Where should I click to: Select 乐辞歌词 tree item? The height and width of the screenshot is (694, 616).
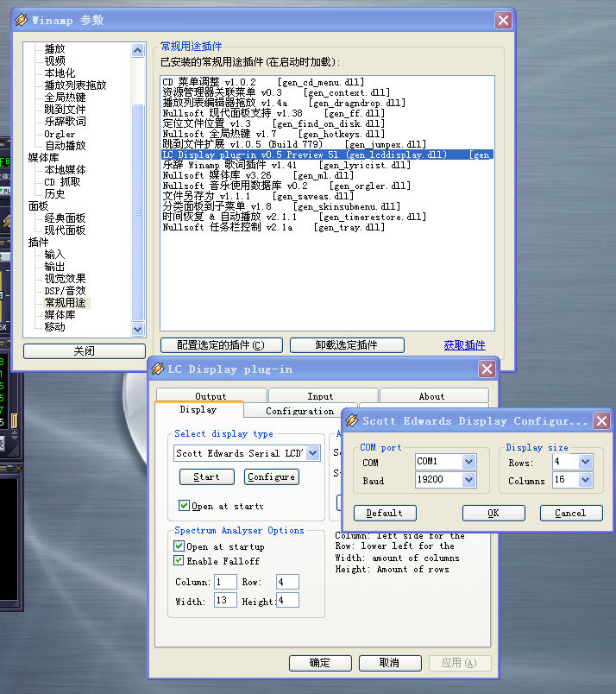click(x=65, y=121)
